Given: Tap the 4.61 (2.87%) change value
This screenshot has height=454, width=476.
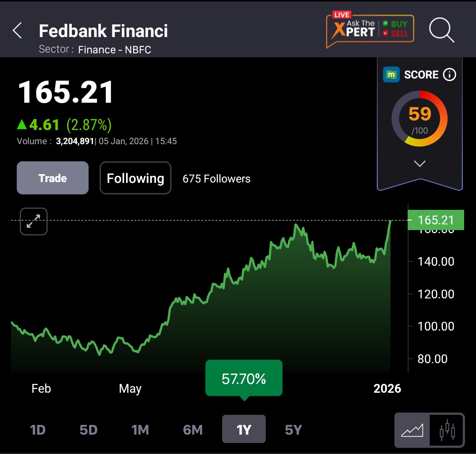Looking at the screenshot, I should (x=64, y=124).
